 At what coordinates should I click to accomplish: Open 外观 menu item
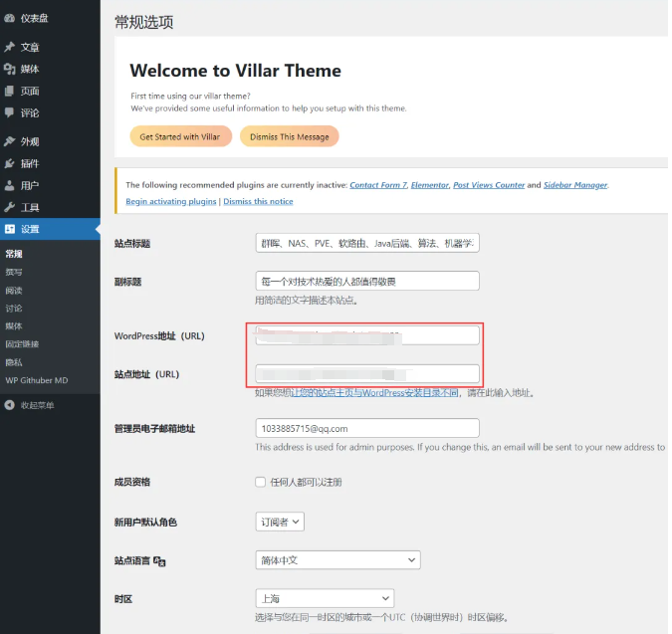point(30,141)
